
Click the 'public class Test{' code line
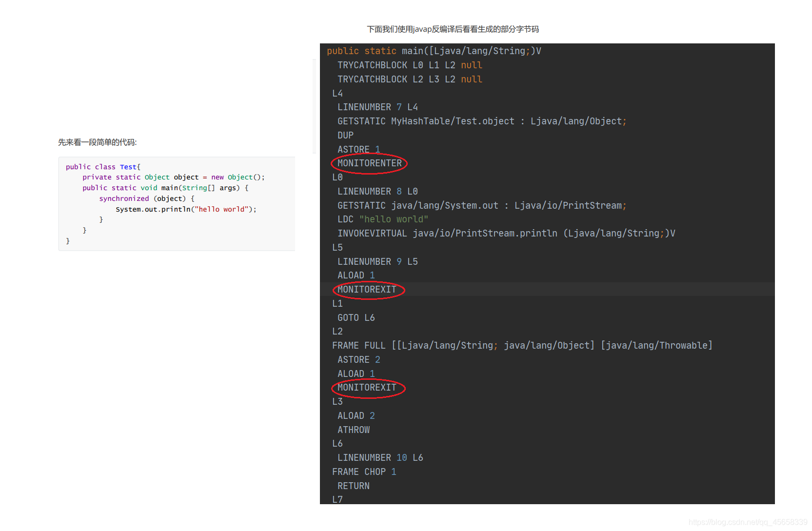[x=103, y=167]
